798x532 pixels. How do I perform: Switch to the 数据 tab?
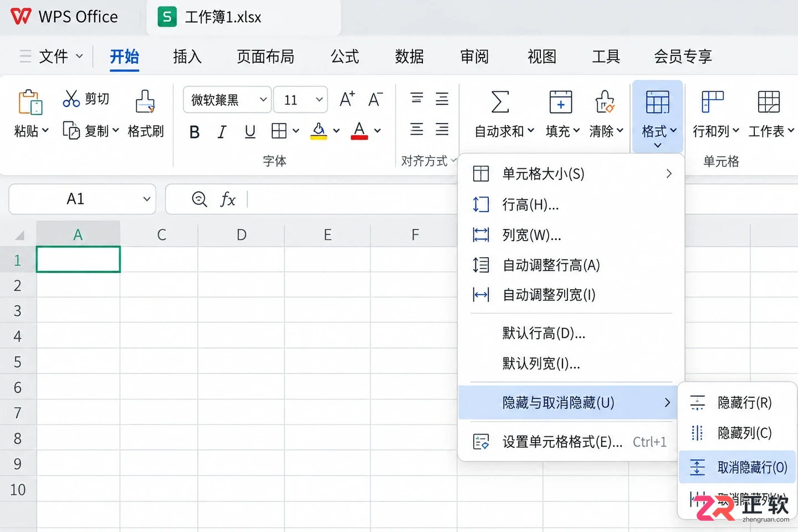click(410, 57)
